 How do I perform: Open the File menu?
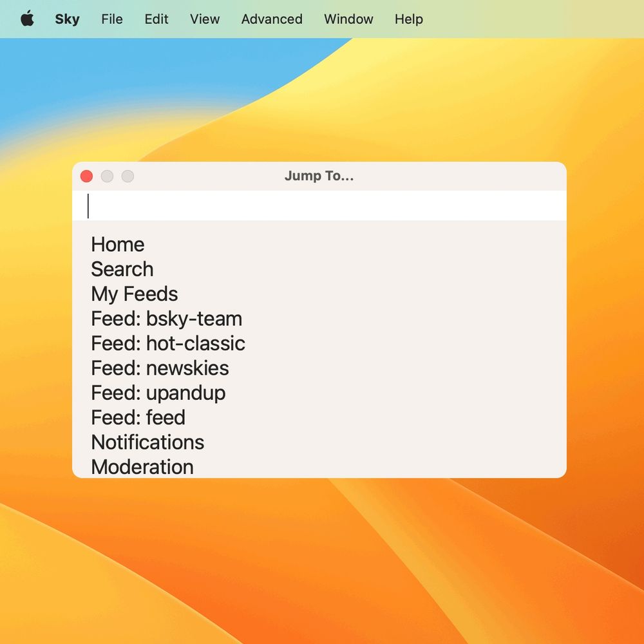111,19
